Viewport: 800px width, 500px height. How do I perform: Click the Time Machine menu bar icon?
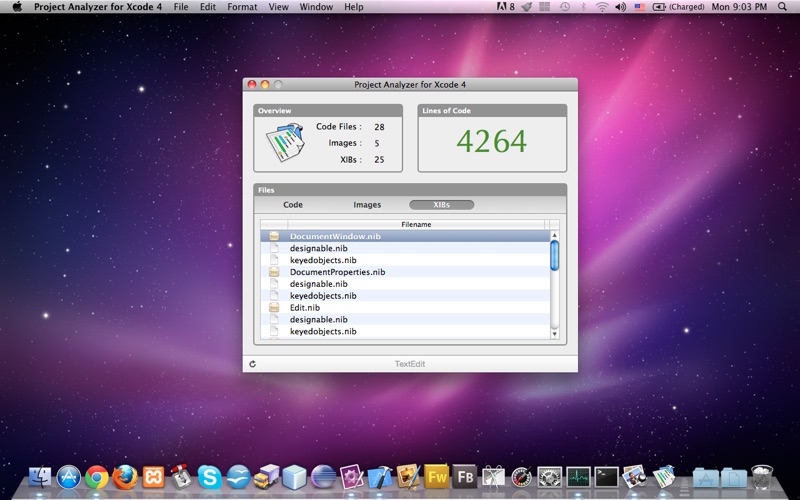click(x=564, y=7)
